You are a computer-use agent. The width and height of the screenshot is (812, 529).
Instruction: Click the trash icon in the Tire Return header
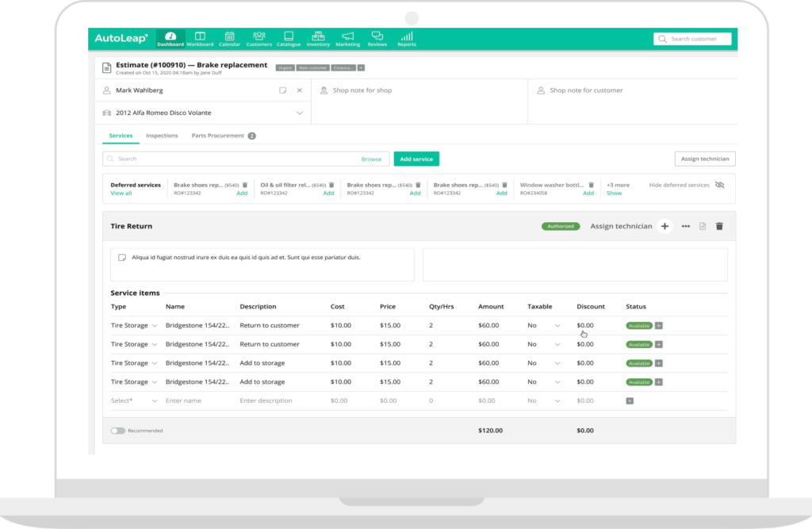719,226
